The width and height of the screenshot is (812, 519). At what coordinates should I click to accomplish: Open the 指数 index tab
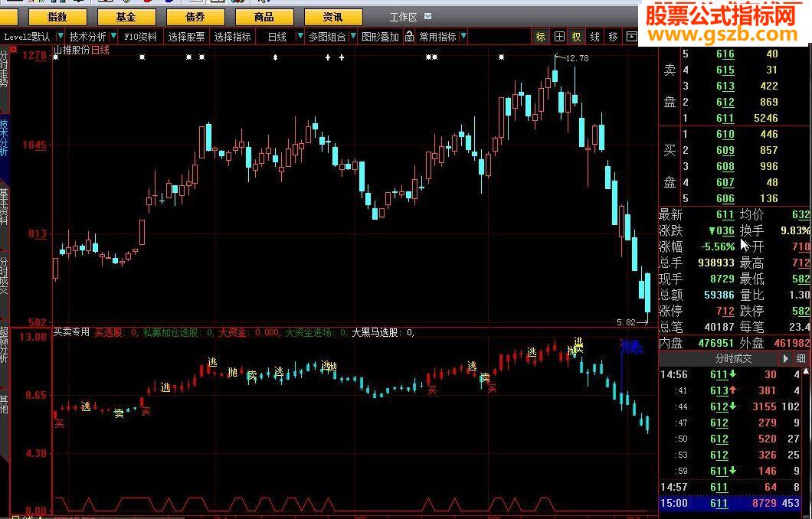[57, 17]
